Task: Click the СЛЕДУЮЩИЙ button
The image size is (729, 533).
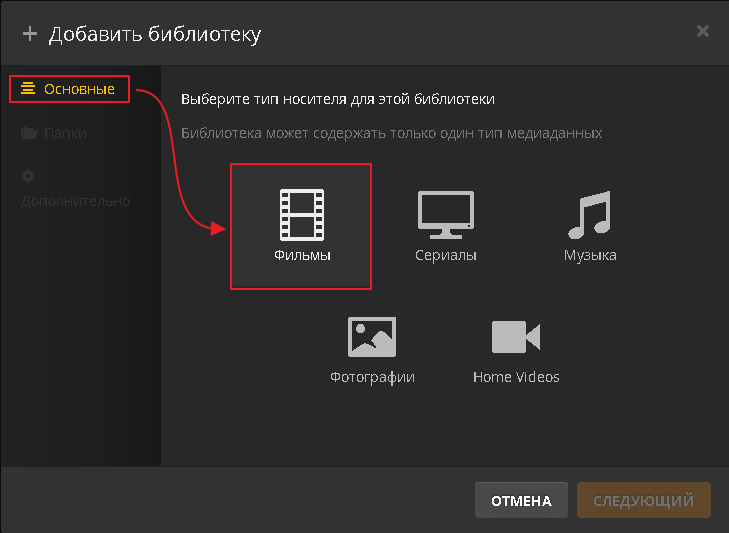Action: 643,500
